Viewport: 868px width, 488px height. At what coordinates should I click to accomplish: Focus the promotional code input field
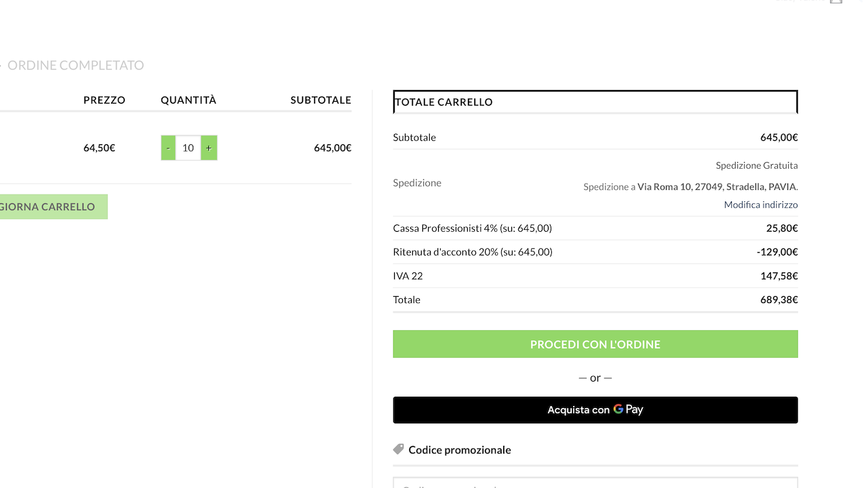pyautogui.click(x=595, y=483)
